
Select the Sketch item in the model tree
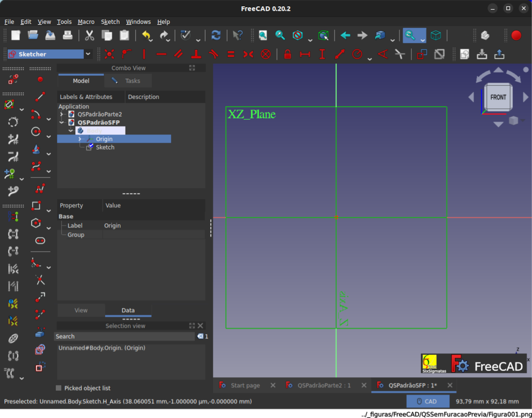click(105, 147)
